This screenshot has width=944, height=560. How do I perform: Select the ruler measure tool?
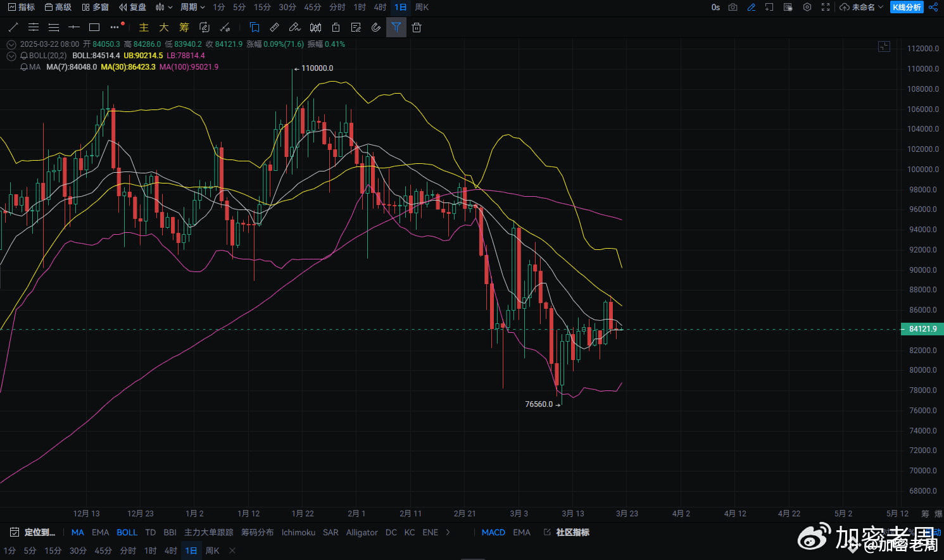coord(275,27)
